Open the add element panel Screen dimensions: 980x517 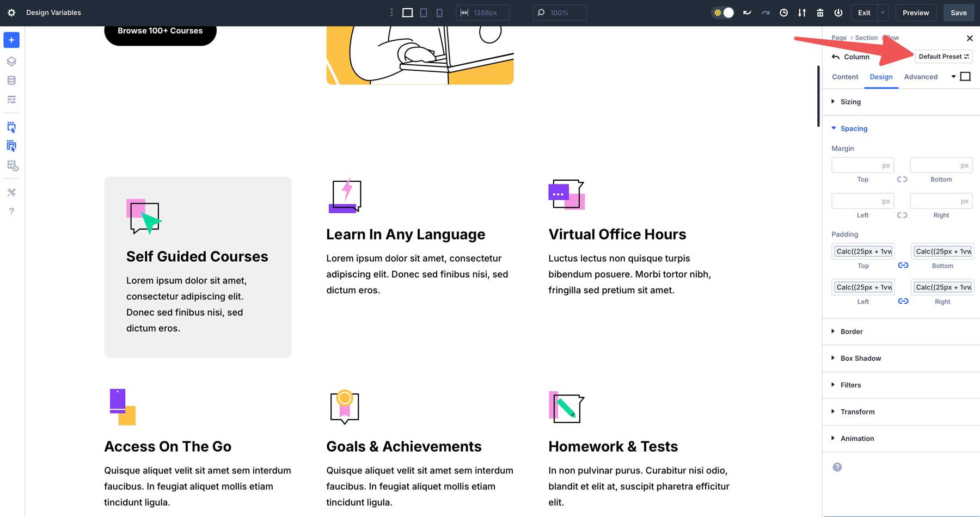pos(11,40)
